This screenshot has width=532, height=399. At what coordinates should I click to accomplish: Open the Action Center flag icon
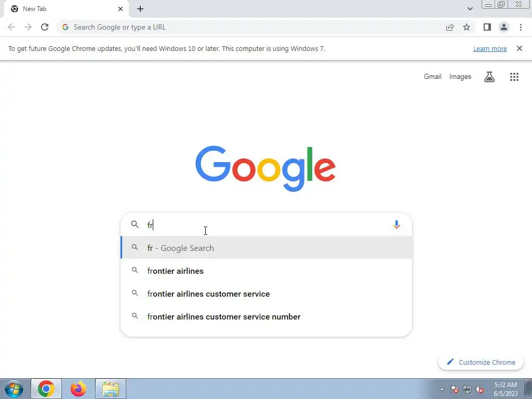pos(455,390)
